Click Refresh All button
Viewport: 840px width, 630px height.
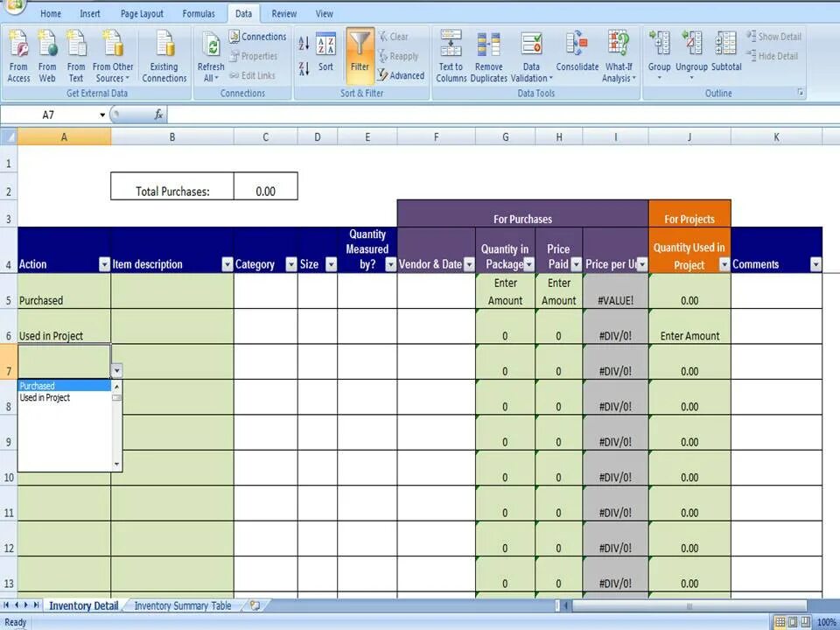pyautogui.click(x=211, y=56)
